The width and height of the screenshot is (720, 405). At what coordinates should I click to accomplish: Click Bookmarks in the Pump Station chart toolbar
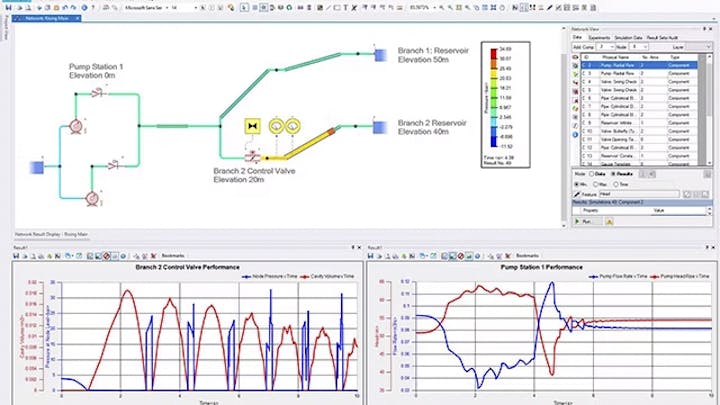pyautogui.click(x=527, y=256)
